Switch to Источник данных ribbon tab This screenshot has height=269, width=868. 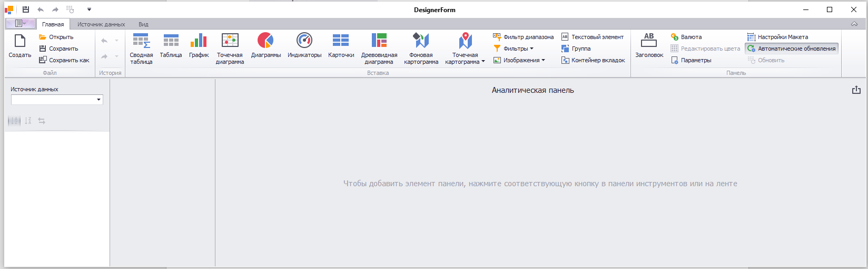(101, 24)
